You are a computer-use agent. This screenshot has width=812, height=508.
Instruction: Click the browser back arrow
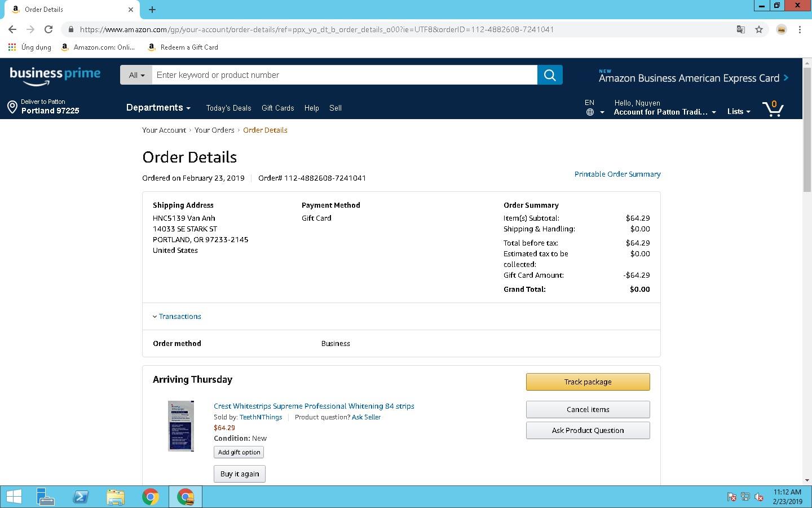12,29
